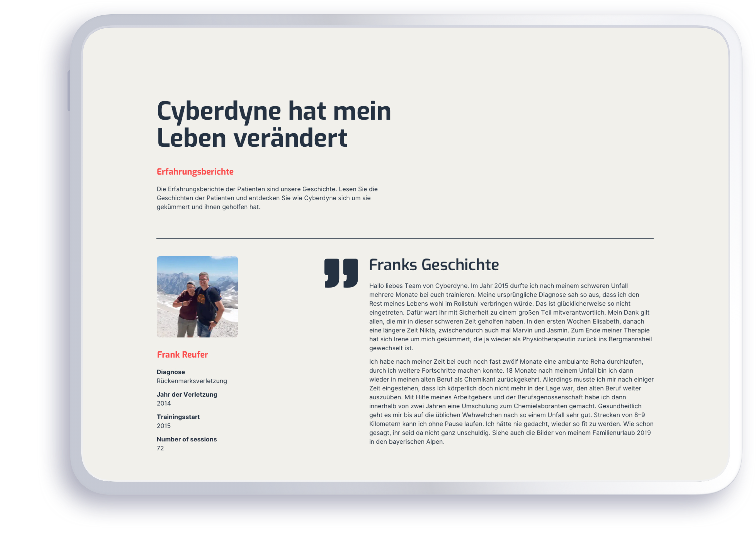Click the paragraph starting 'Hallo liebes Team'
756x548 pixels.
tap(510, 317)
